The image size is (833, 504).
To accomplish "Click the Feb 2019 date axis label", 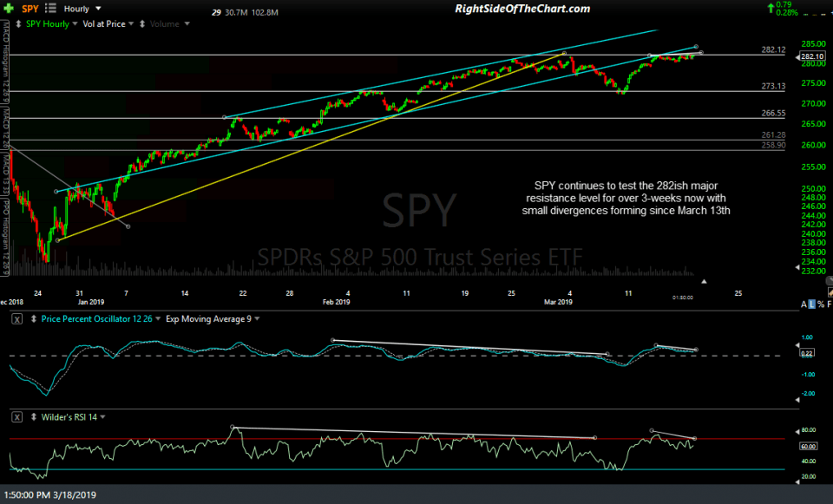I will pyautogui.click(x=337, y=302).
